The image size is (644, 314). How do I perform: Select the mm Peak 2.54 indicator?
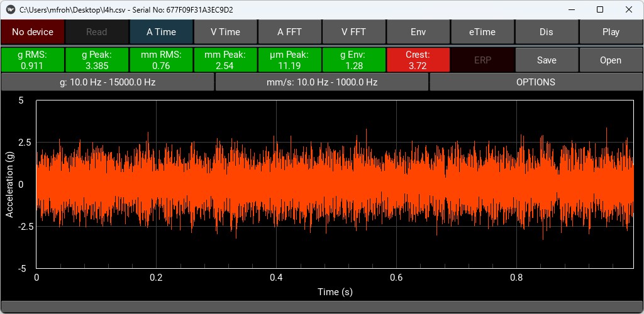(x=226, y=60)
